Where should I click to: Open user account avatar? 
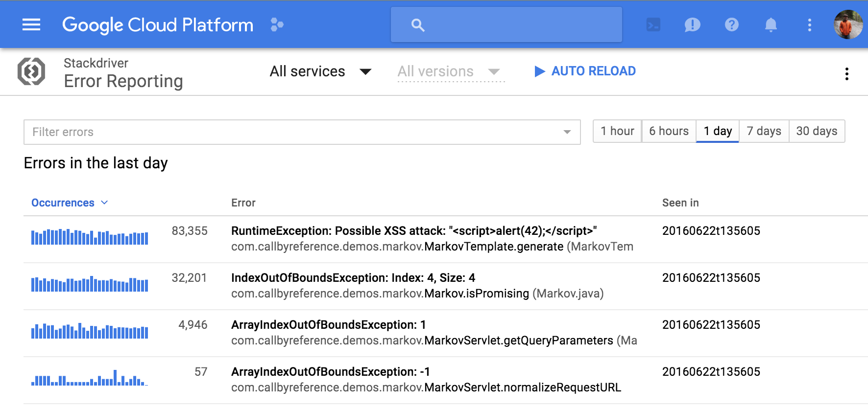(x=848, y=24)
